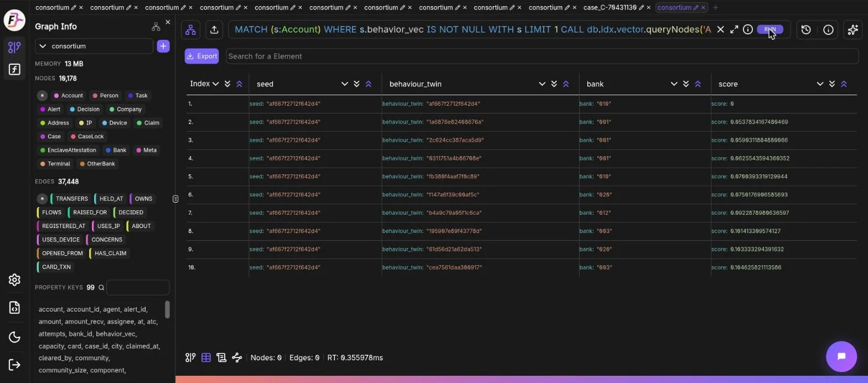Screen dimensions: 868x383
Task: Select behaviour_twin cell "cea7561daa300917"
Action: pyautogui.click(x=454, y=268)
